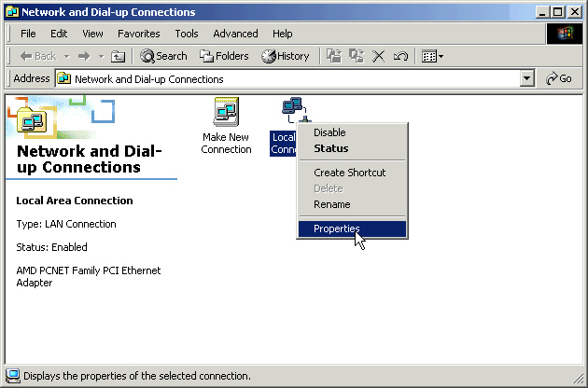
Task: Open the Search pane from toolbar
Action: tap(164, 56)
